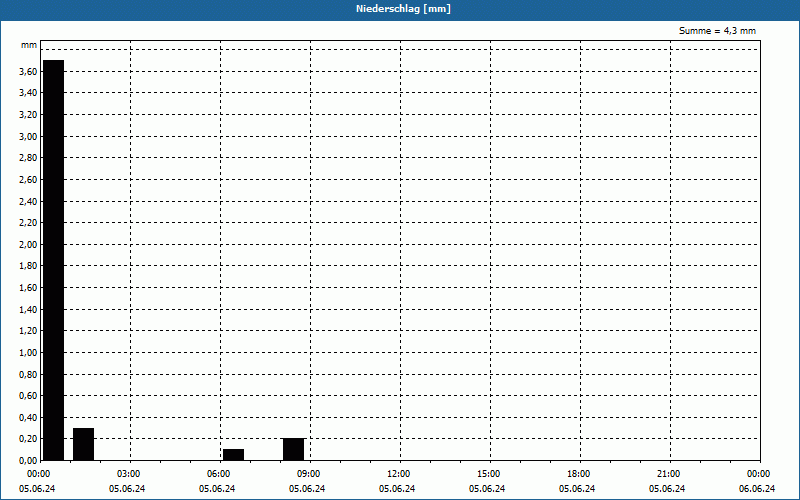Click the 0,00 y-axis label
Image resolution: width=800 pixels, height=500 pixels.
28,461
